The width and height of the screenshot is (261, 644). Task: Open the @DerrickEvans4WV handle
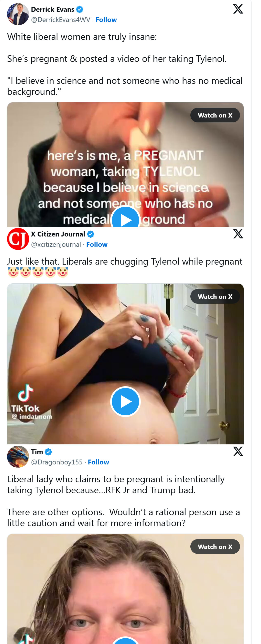pos(61,20)
